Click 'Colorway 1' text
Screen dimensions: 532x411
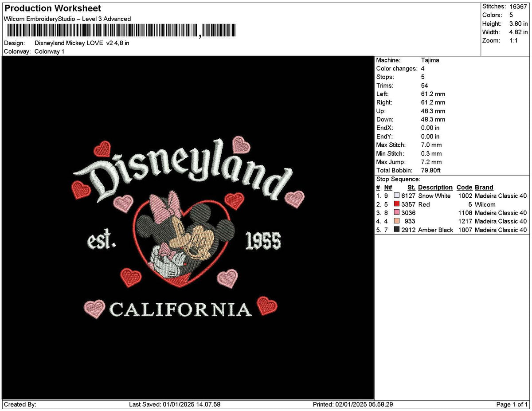[x=49, y=51]
